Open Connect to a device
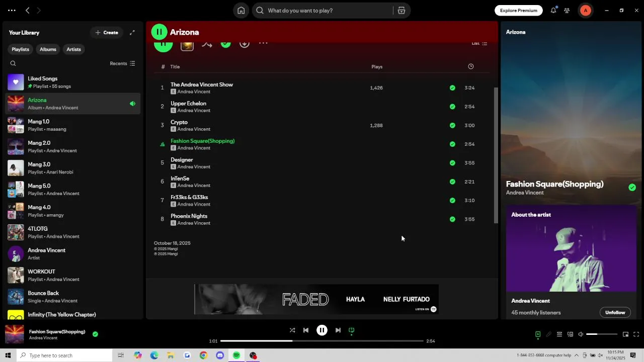 point(570,334)
